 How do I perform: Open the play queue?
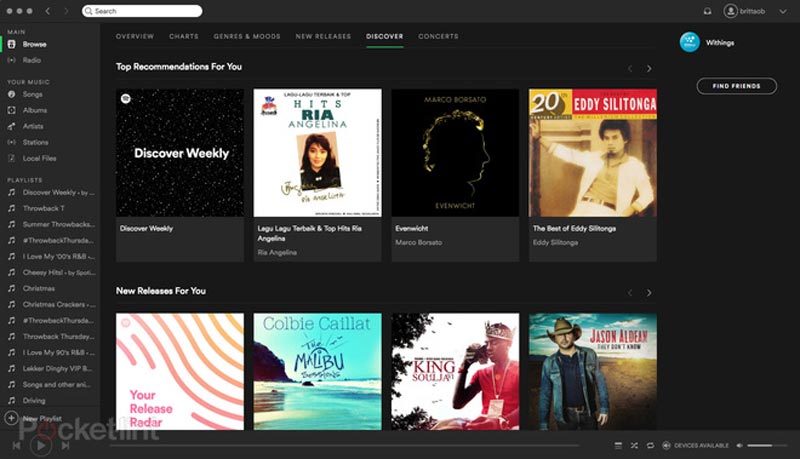point(617,445)
